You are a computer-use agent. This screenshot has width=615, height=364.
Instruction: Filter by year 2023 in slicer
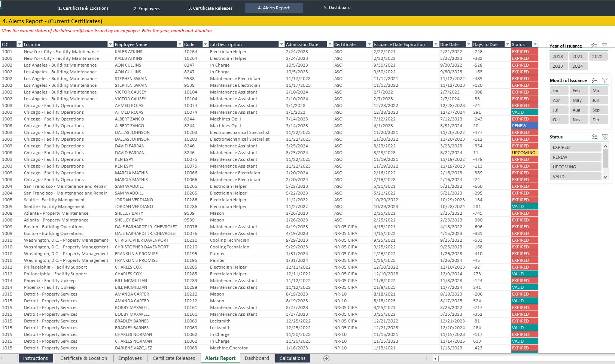point(559,66)
